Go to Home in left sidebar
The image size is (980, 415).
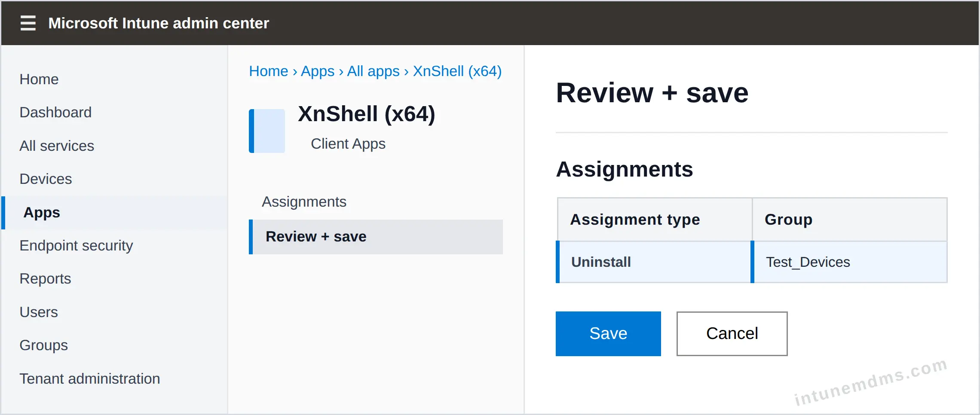(39, 79)
